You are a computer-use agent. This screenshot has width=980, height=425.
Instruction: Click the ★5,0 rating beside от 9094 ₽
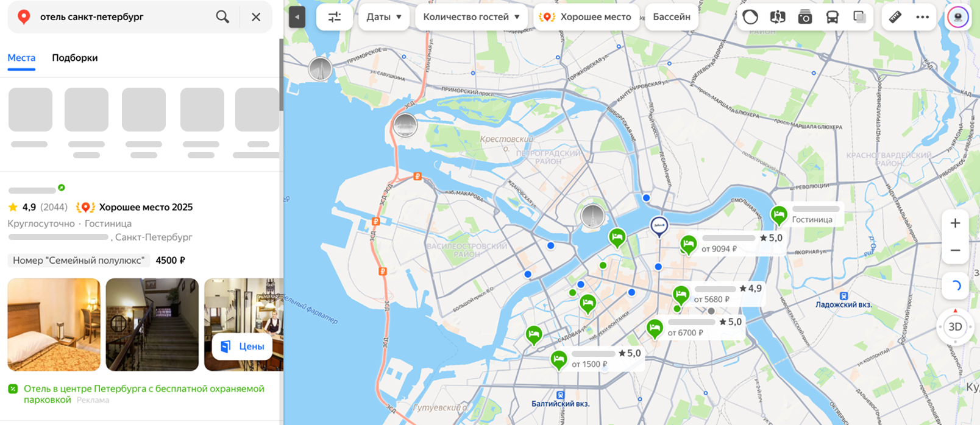click(771, 238)
